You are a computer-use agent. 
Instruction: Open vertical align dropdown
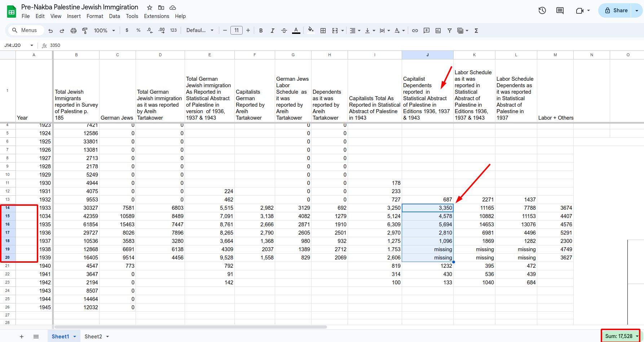[x=370, y=31]
